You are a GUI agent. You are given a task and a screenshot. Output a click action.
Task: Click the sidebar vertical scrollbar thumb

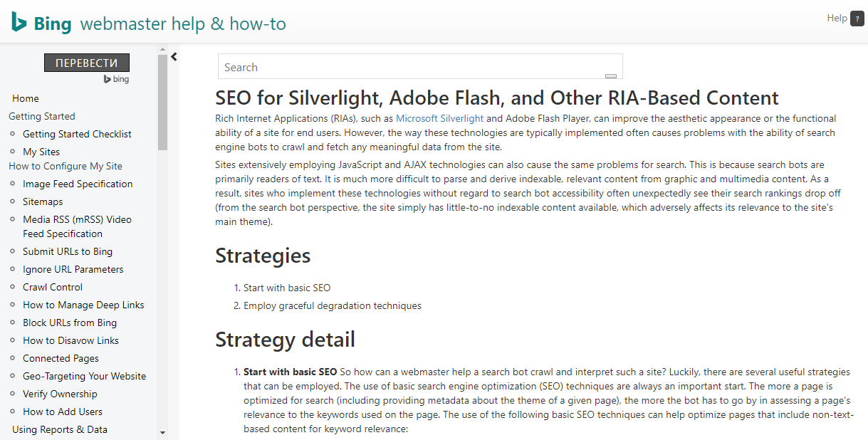point(162,103)
